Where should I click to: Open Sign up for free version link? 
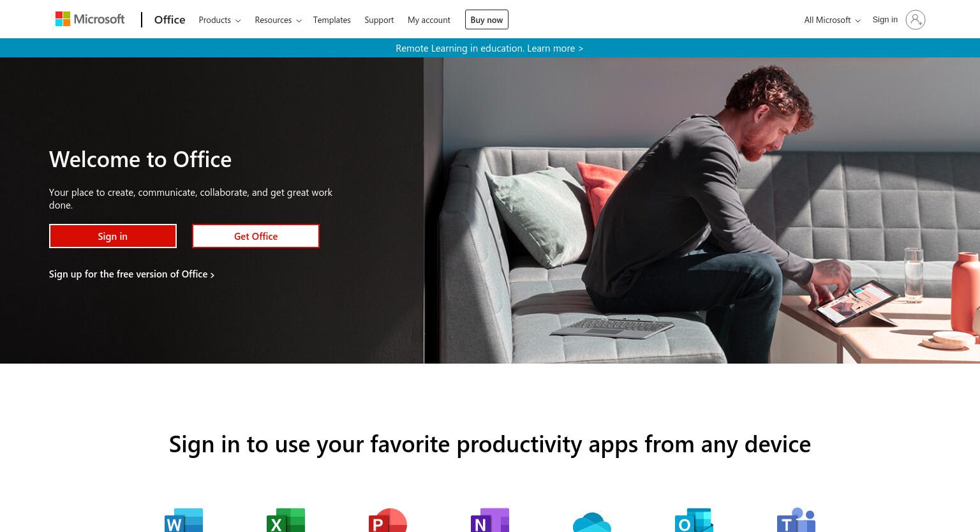tap(131, 274)
